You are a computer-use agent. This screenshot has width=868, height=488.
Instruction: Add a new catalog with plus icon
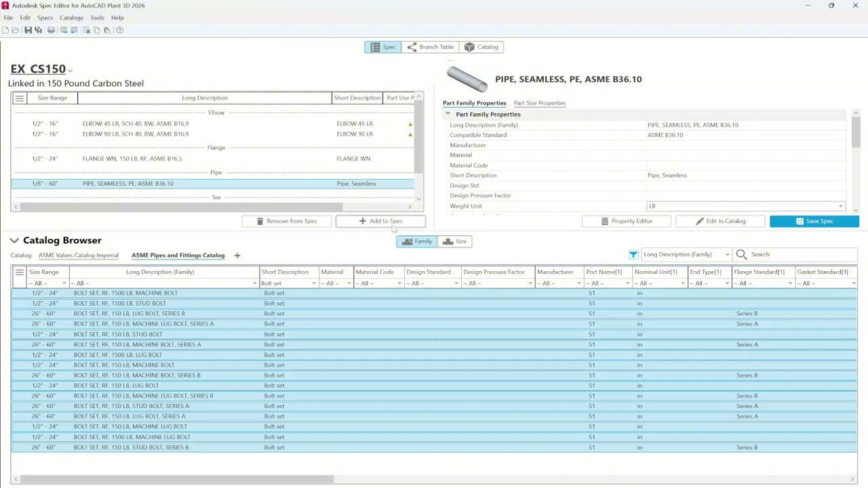[x=237, y=256]
